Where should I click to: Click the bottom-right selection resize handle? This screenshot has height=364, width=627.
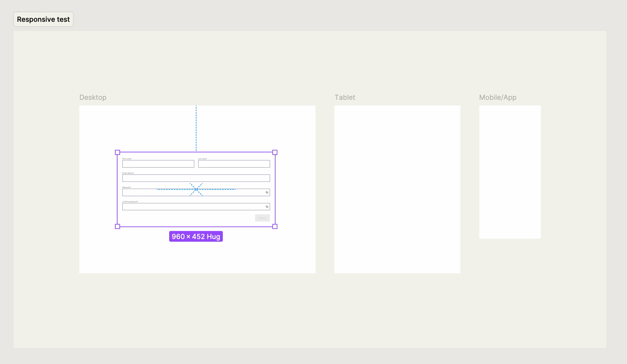pos(275,227)
